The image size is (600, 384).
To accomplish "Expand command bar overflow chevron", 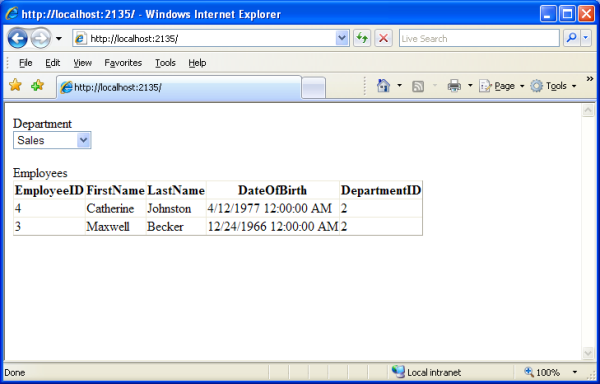I will pos(590,79).
